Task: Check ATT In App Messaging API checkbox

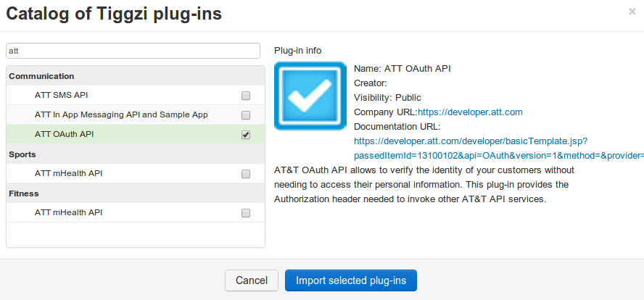Action: pyautogui.click(x=246, y=115)
